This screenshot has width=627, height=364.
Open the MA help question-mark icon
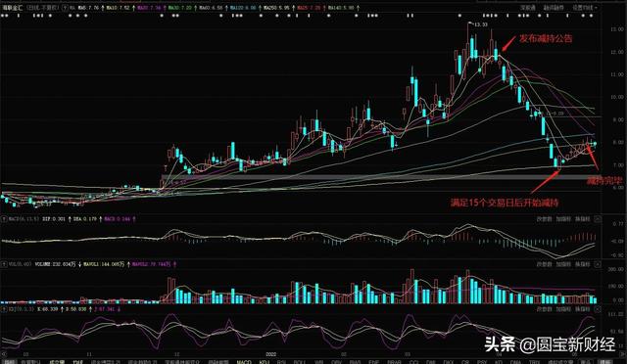point(66,8)
